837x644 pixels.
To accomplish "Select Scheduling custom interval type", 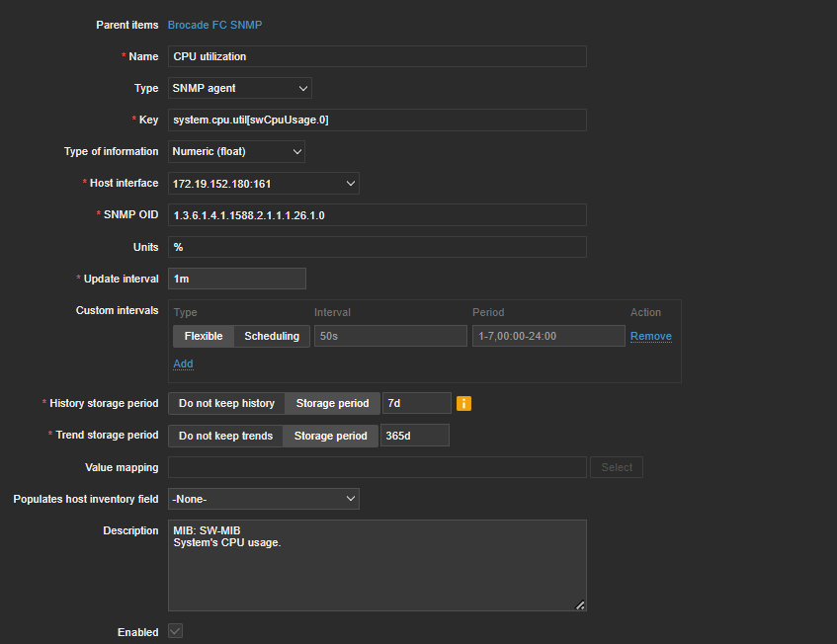I will click(x=272, y=336).
